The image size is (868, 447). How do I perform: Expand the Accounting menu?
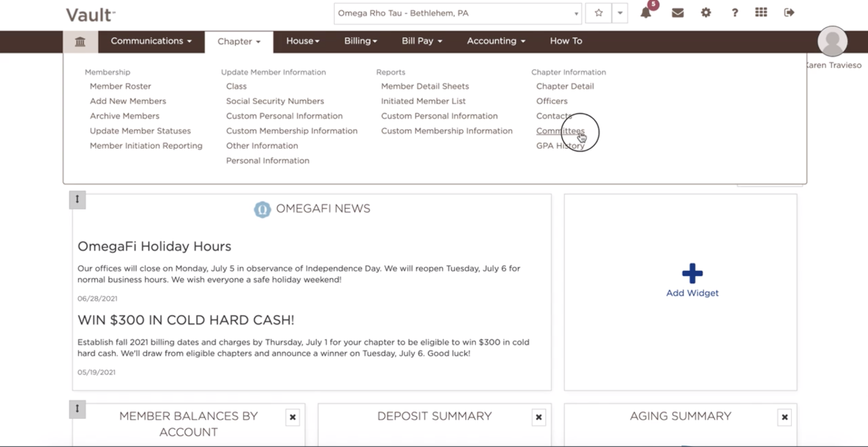coord(496,41)
